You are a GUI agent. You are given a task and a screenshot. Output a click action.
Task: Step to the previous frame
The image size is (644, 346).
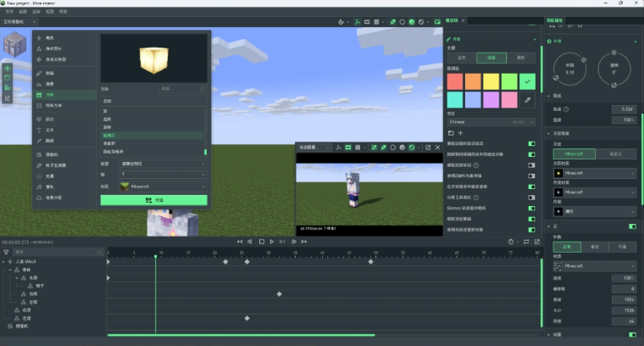coord(250,242)
